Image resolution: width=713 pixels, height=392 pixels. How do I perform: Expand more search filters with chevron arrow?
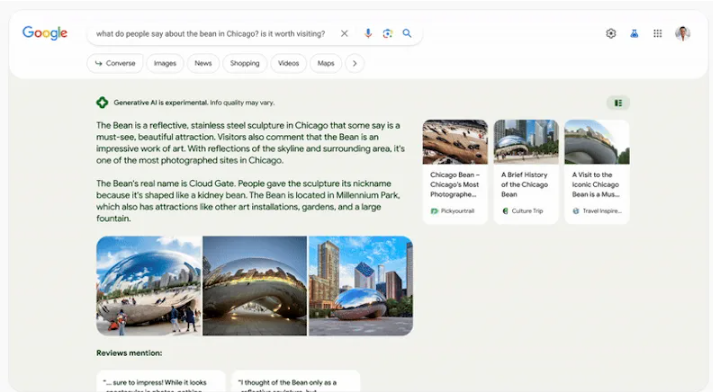click(355, 63)
